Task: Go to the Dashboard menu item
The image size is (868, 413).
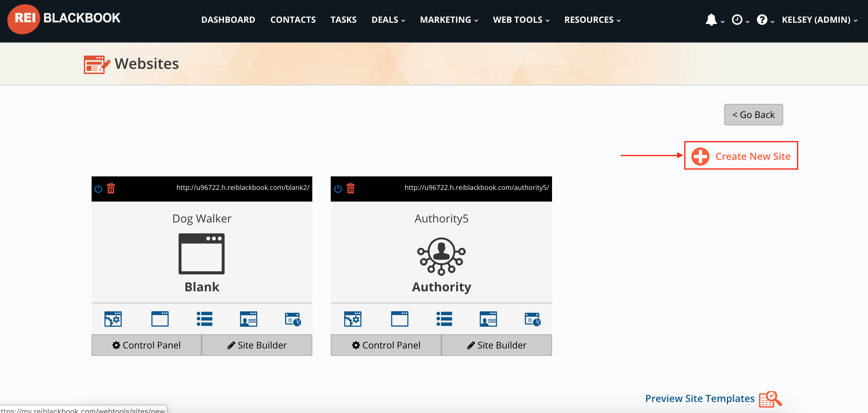Action: [x=228, y=20]
